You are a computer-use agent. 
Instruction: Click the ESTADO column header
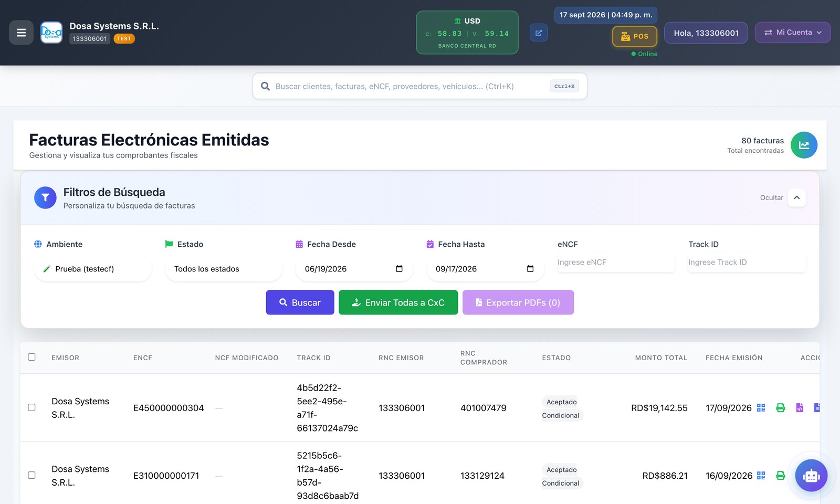[x=556, y=358]
